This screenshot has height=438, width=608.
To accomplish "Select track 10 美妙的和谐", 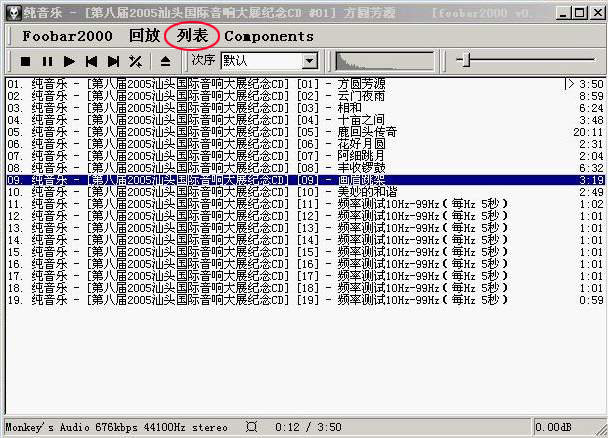I will click(x=305, y=192).
